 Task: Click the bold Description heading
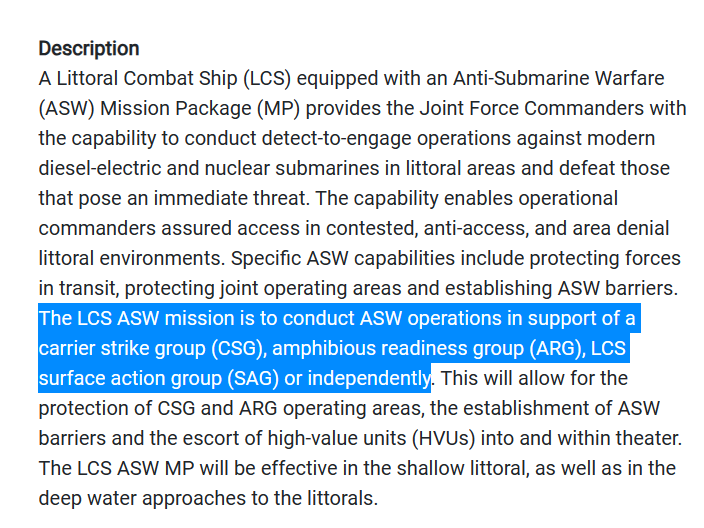pos(89,48)
